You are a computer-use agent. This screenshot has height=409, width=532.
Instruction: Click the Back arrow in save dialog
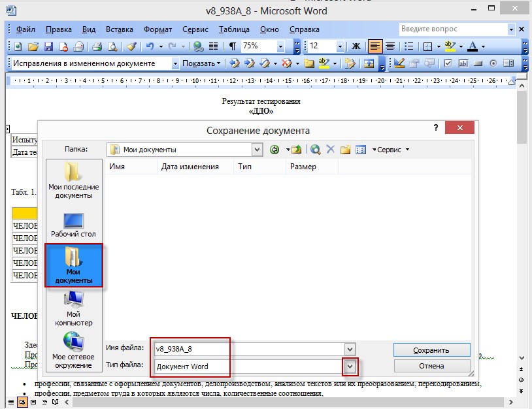click(274, 150)
